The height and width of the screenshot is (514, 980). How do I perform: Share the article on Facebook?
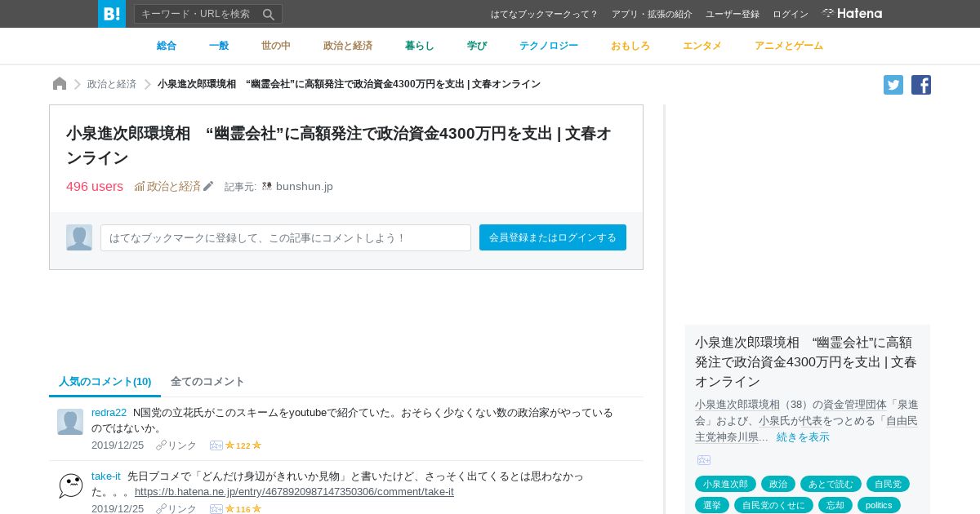(x=921, y=85)
